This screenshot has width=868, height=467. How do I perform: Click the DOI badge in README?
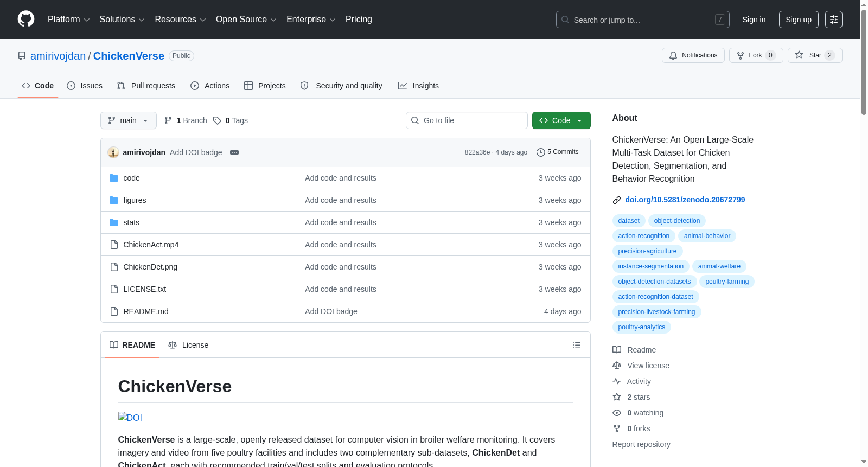coord(130,418)
